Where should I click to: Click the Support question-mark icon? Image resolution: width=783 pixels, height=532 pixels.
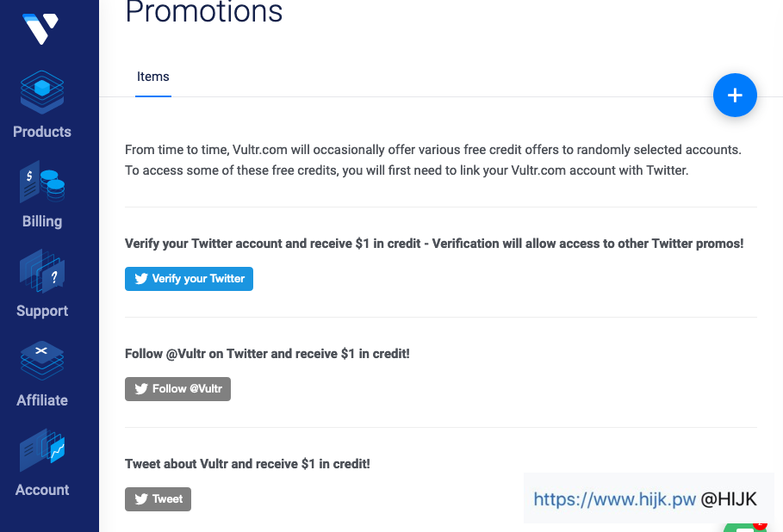tap(42, 271)
